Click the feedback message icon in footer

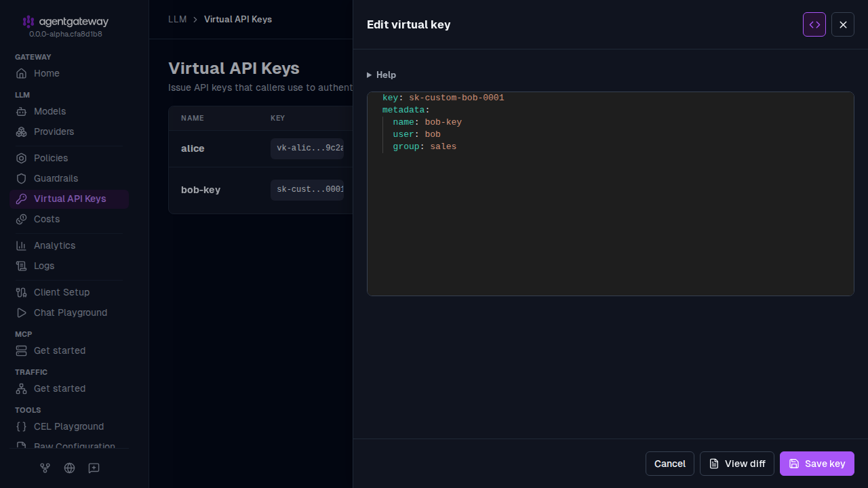click(x=94, y=468)
